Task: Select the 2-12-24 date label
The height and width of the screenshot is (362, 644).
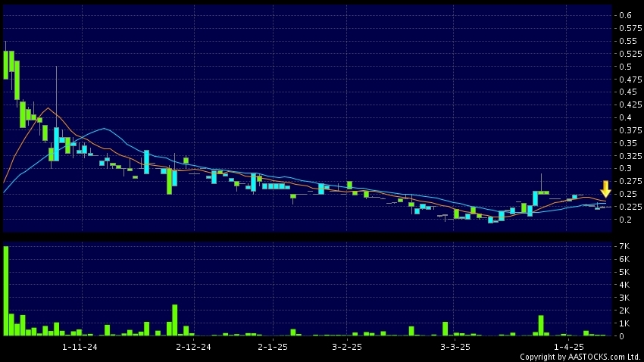Action: tap(193, 347)
